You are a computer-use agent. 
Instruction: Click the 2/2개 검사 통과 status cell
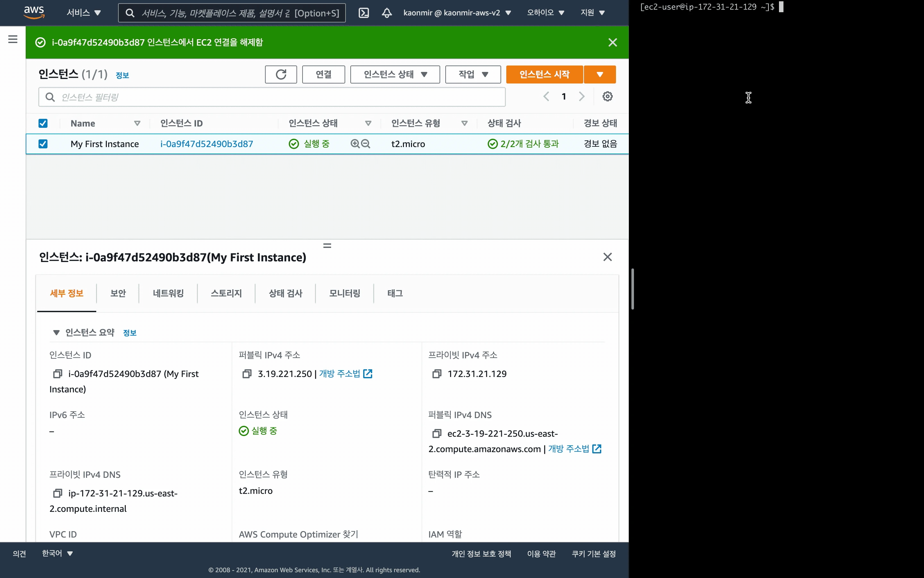(x=523, y=144)
